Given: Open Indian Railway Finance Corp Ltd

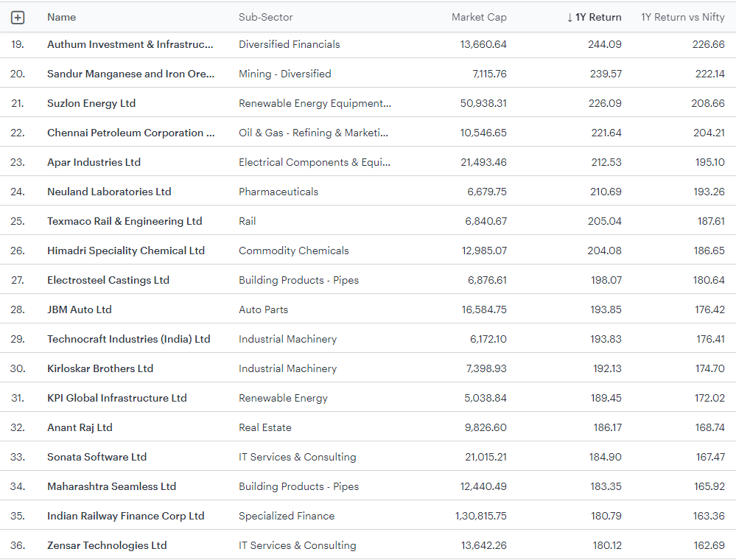Looking at the screenshot, I should coord(126,517).
